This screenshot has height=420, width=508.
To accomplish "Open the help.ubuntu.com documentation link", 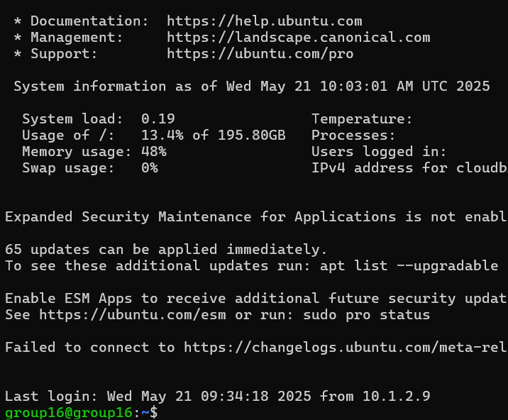I will [x=265, y=21].
